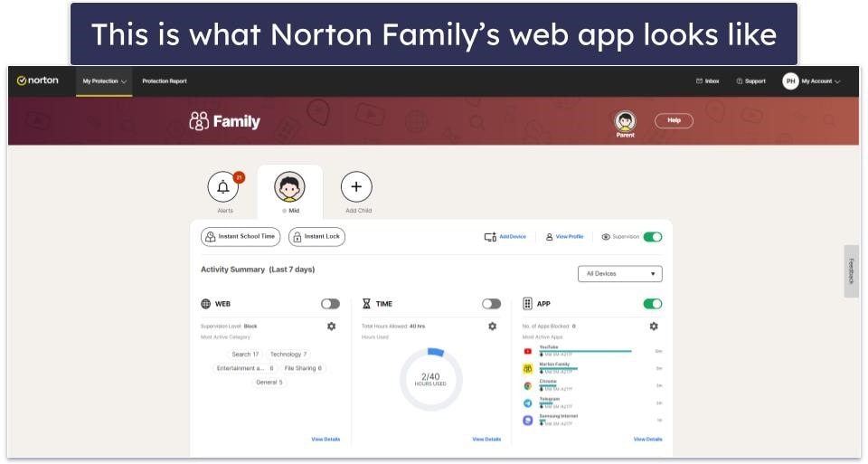Click the Help button in banner
The image size is (868, 464).
point(674,120)
